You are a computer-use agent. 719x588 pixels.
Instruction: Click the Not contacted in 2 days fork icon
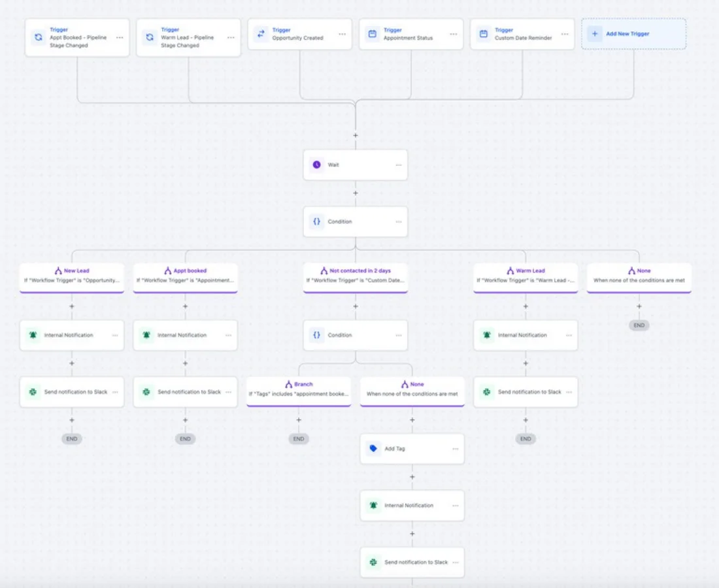(324, 270)
